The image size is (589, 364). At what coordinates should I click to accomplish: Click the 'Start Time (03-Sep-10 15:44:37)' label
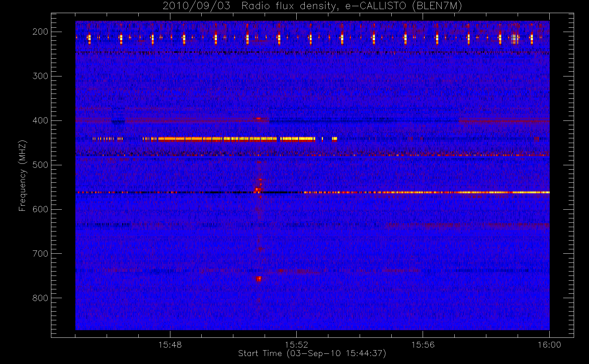(x=312, y=353)
